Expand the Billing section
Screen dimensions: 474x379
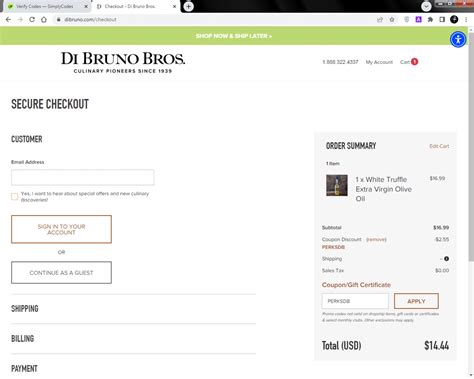click(x=23, y=339)
